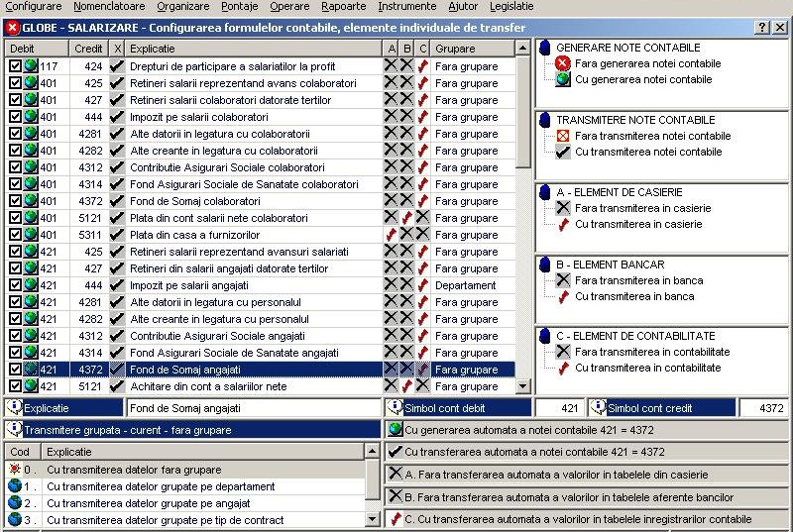
Task: Click 'Cu generarea automata a notei contabile' button
Action: pyautogui.click(x=587, y=430)
